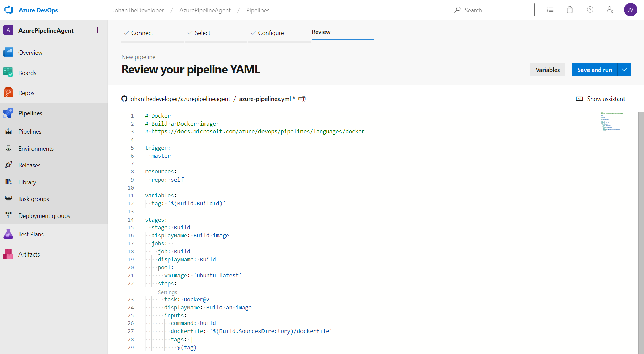This screenshot has height=354, width=644.
Task: Go to the Configure step tab
Action: point(279,33)
